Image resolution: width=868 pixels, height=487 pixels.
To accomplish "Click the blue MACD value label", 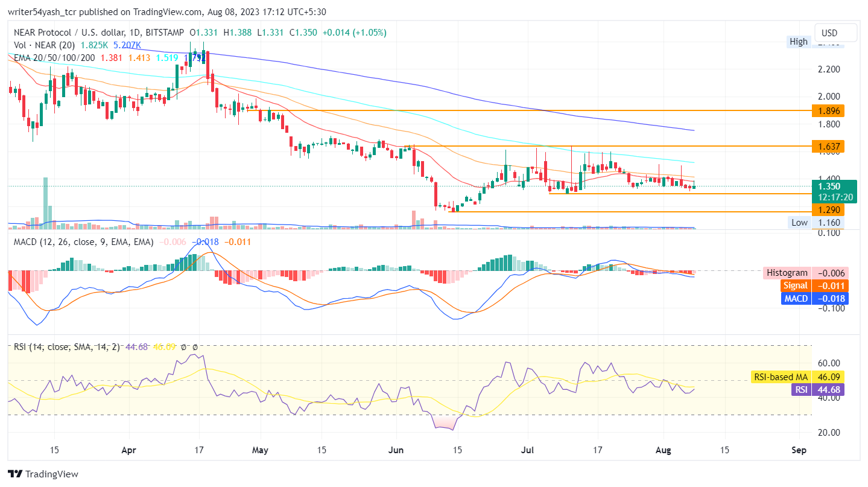I will (796, 298).
